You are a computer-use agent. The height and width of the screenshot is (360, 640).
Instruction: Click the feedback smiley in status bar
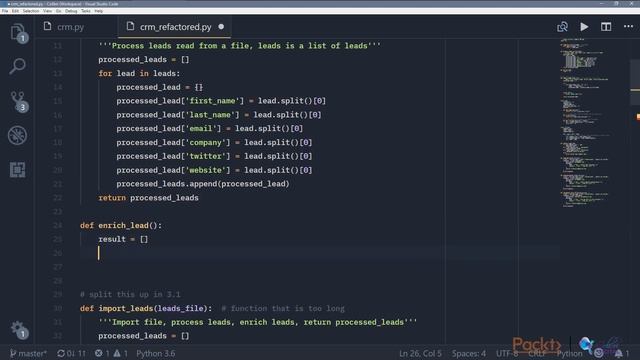(x=599, y=353)
